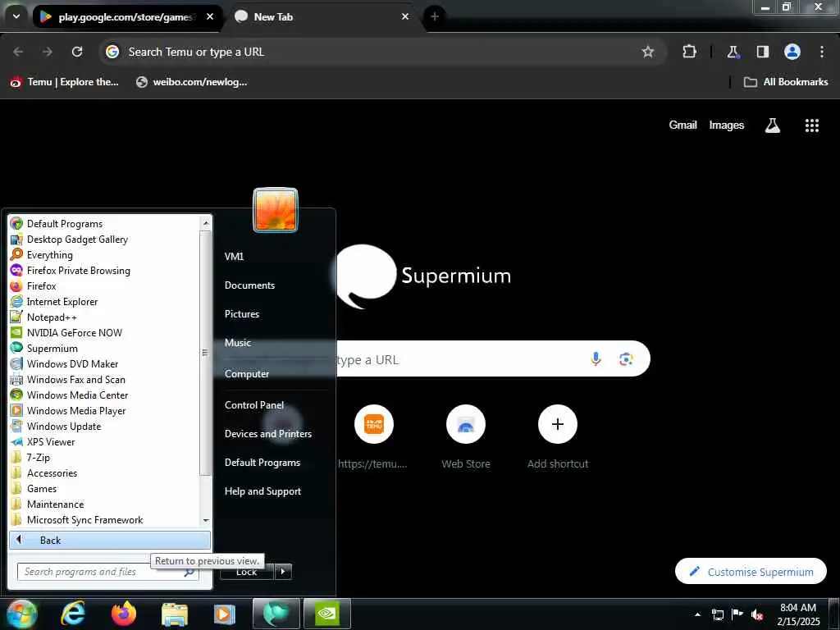The width and height of the screenshot is (840, 630).
Task: Open Control Panel from the Start menu
Action: tap(254, 405)
